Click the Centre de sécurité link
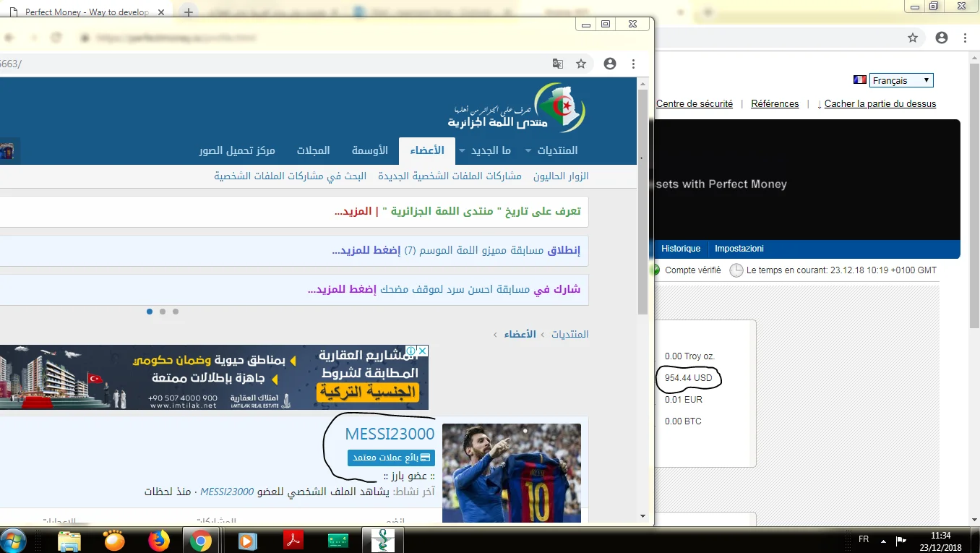 pyautogui.click(x=694, y=104)
